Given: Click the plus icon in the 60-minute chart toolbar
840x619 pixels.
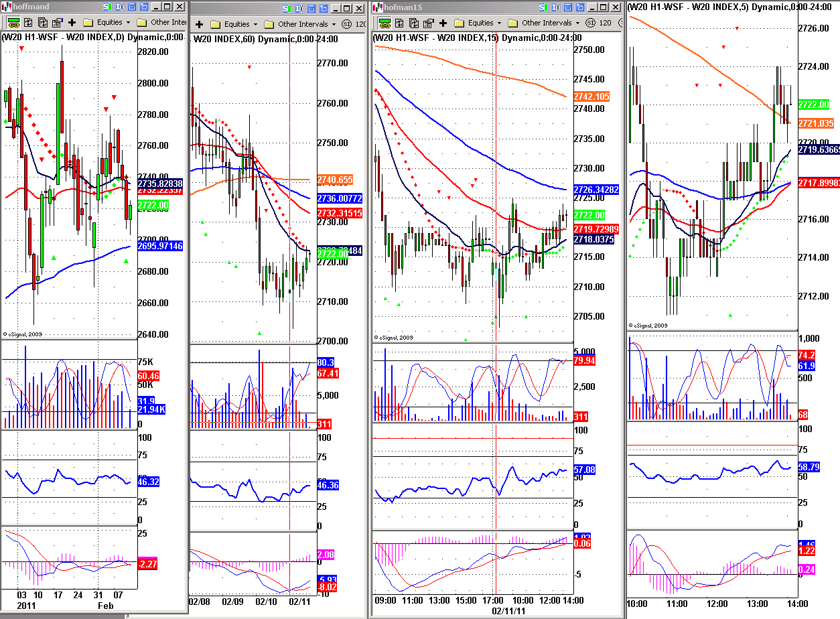Looking at the screenshot, I should (x=199, y=24).
